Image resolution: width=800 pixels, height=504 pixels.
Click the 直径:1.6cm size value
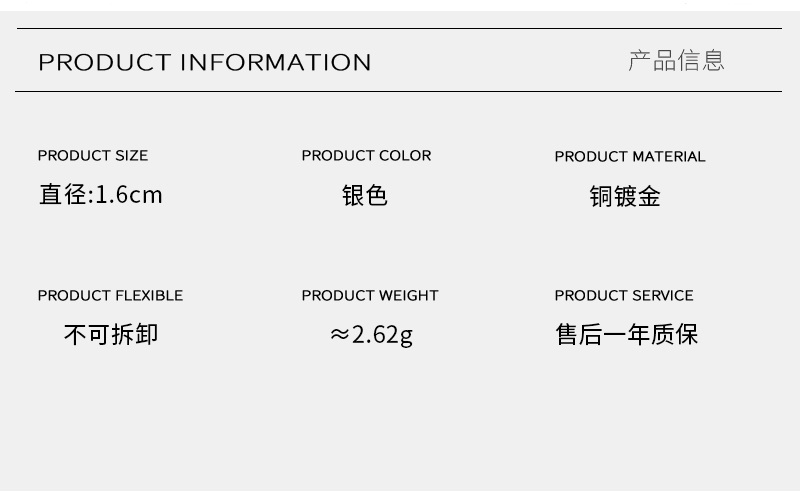(x=101, y=195)
